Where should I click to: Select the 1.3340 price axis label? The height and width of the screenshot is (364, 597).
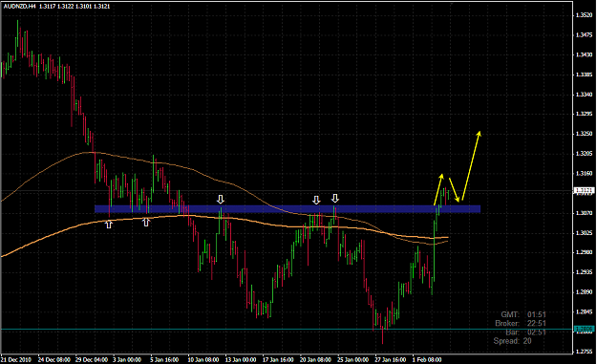coord(584,94)
